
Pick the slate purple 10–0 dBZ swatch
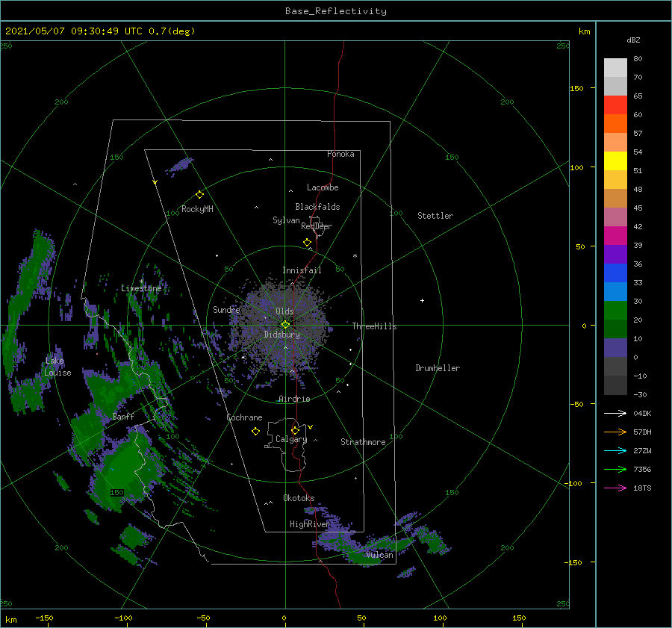pos(615,348)
